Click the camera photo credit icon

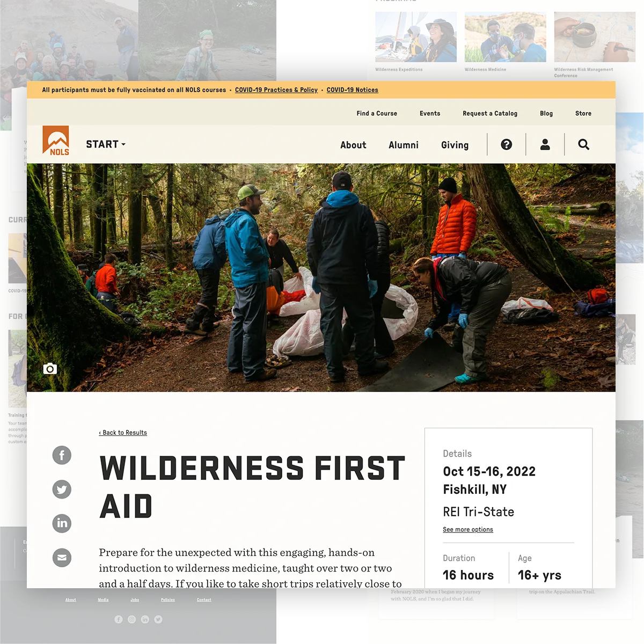50,369
